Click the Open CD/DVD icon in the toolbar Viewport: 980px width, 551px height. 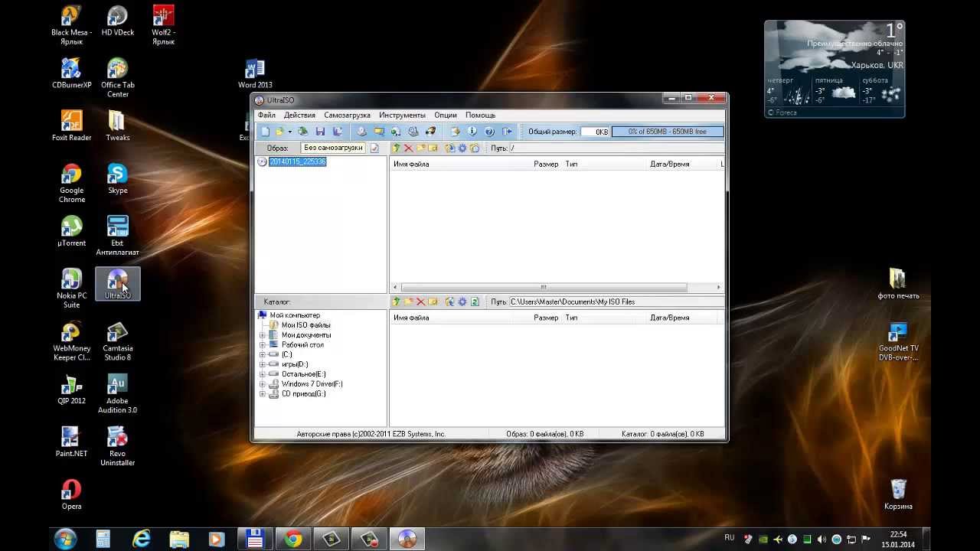[303, 132]
